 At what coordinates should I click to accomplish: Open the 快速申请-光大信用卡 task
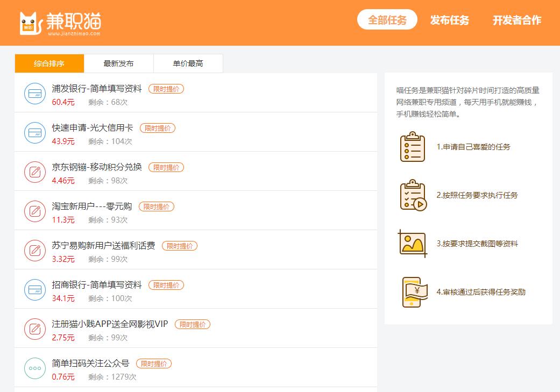(x=93, y=128)
